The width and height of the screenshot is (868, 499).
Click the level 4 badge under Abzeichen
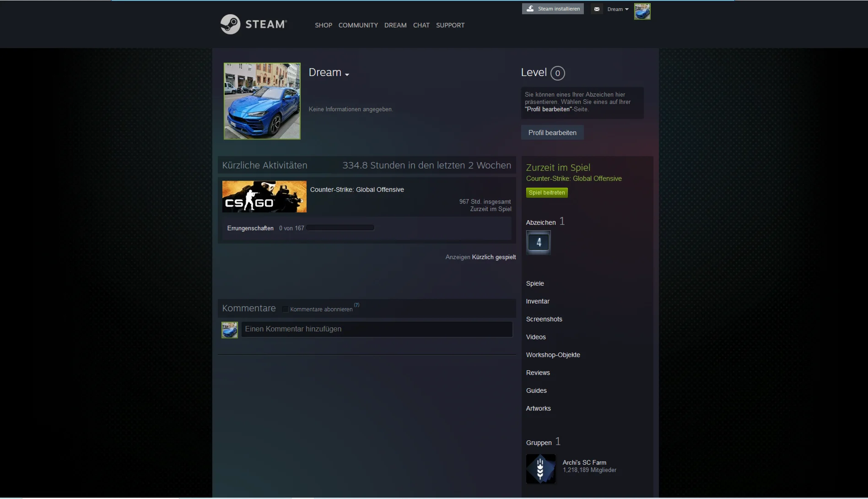pos(539,242)
